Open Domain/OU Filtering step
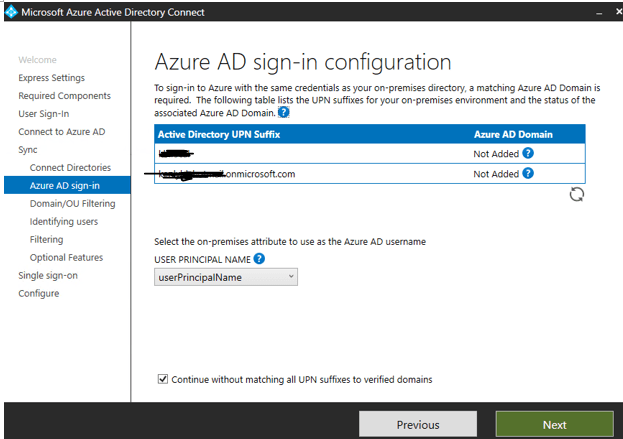This screenshot has width=623, height=439. coord(72,204)
